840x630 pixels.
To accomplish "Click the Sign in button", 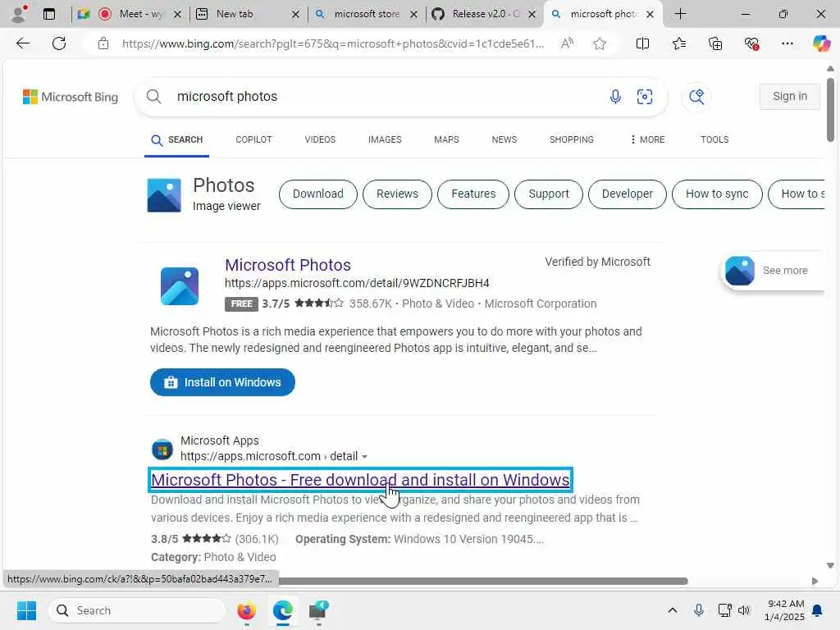I will point(790,97).
